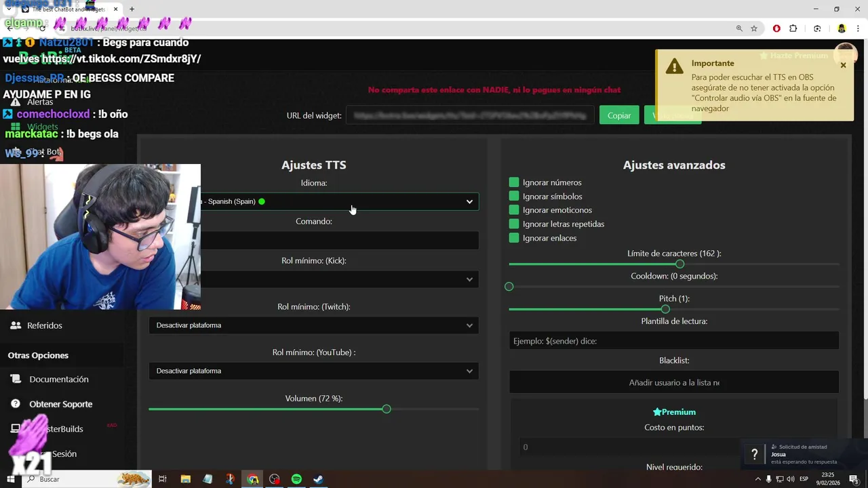This screenshot has height=488, width=868.
Task: Open Documentación in the sidebar
Action: click(x=59, y=379)
